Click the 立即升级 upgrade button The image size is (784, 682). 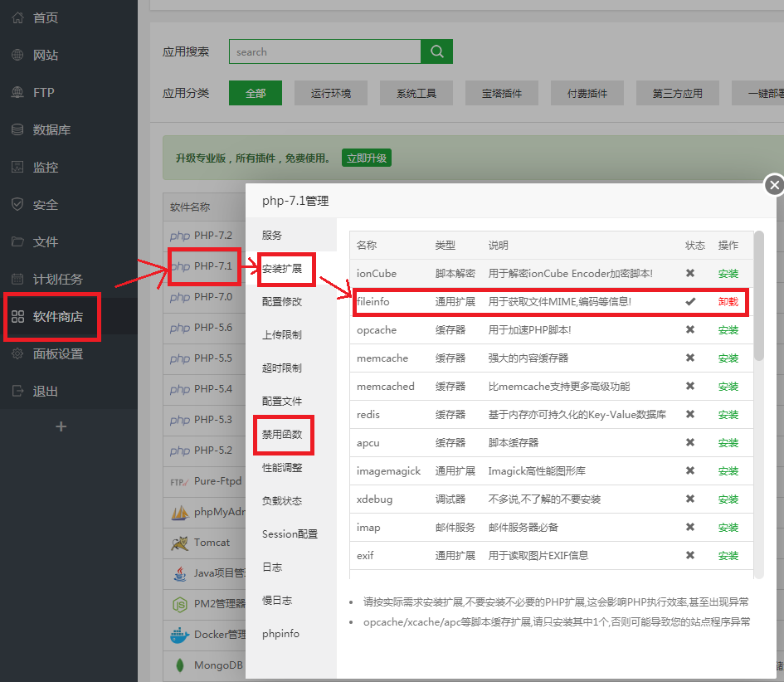[366, 157]
